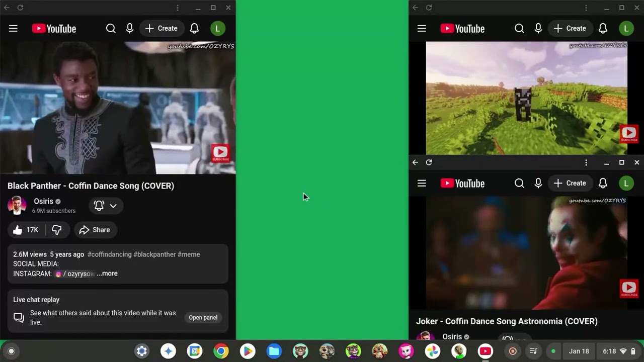Viewport: 644px width, 362px height.
Task: Open notifications bell in the Minecraft video window
Action: 603,29
